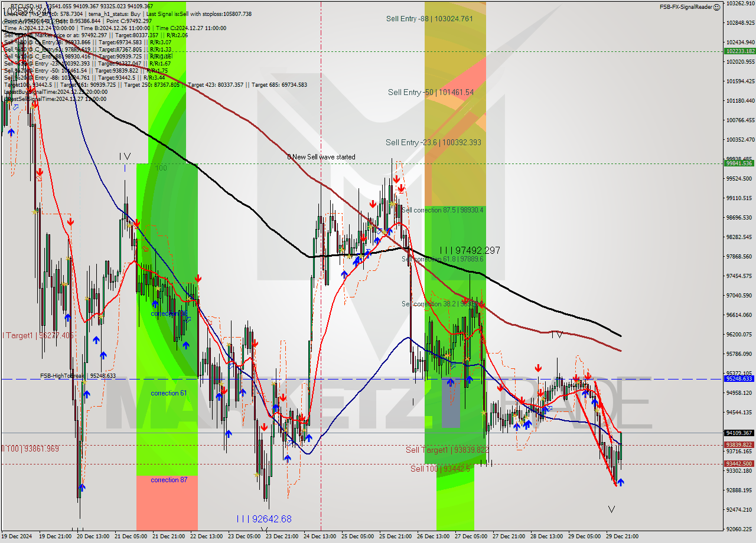756x543 pixels.
Task: Click the 103262.950 price scale value
Action: [739, 3]
